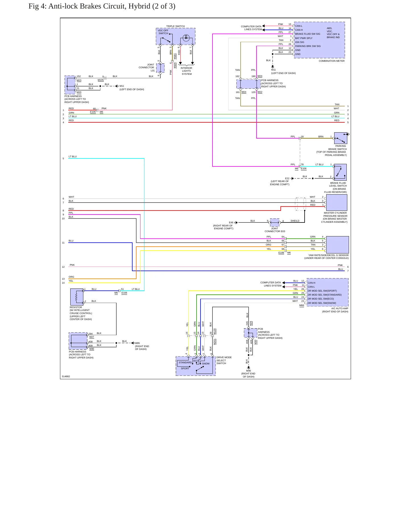
Task: Select the PCB harness block near M24
Action: pos(249,84)
